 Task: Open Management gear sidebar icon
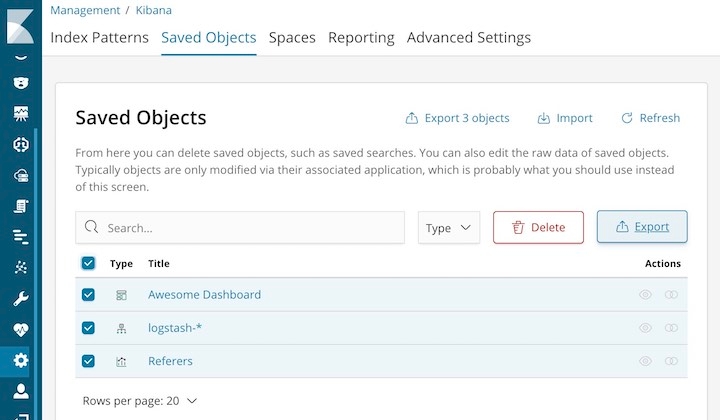pos(21,361)
